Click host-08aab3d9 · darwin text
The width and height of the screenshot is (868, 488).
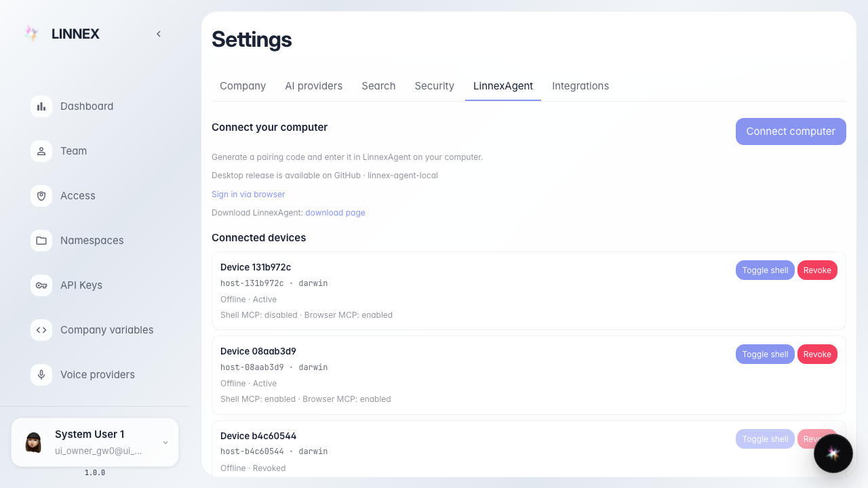[274, 367]
